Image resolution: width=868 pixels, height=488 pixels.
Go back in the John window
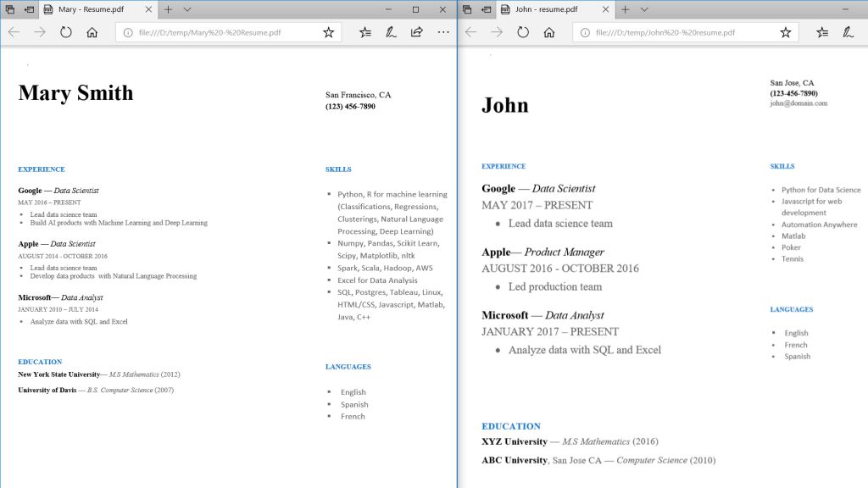click(x=471, y=33)
